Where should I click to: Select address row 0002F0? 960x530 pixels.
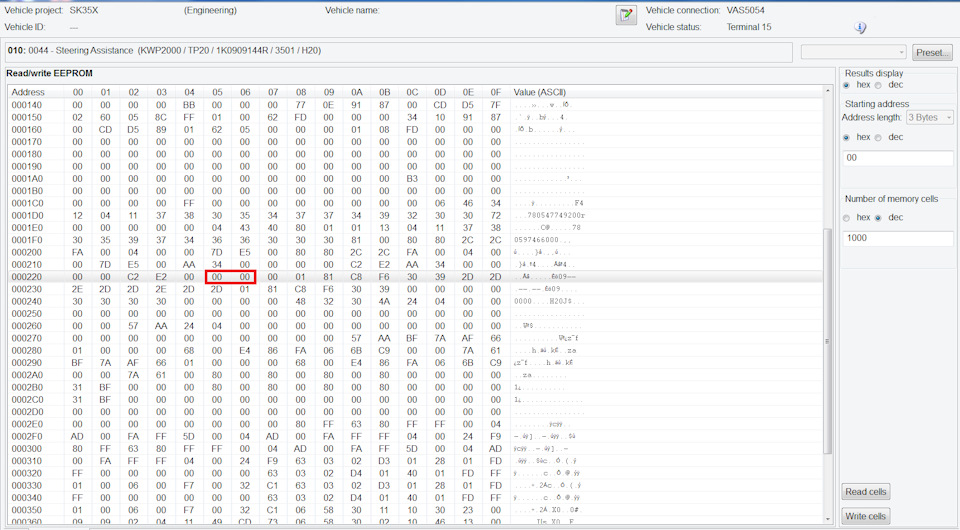tap(416, 436)
